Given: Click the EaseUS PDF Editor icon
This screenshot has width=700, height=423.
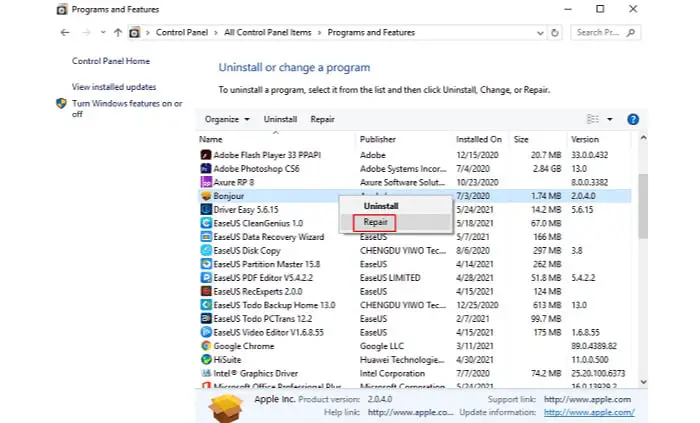Looking at the screenshot, I should pyautogui.click(x=206, y=278).
